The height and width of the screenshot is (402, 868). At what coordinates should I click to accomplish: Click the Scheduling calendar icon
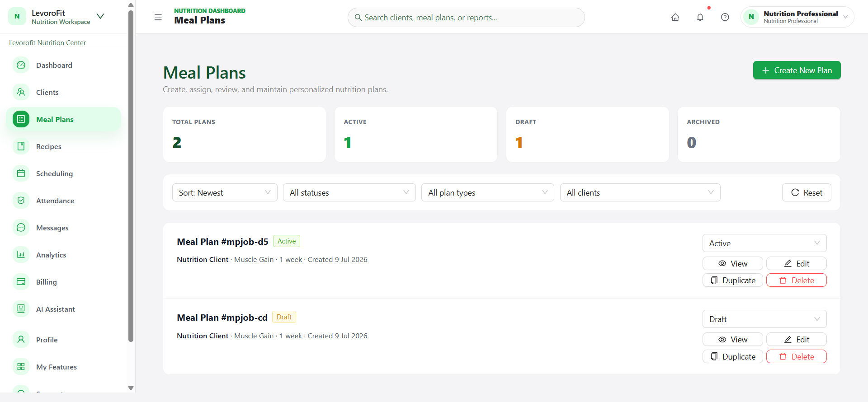(x=21, y=173)
